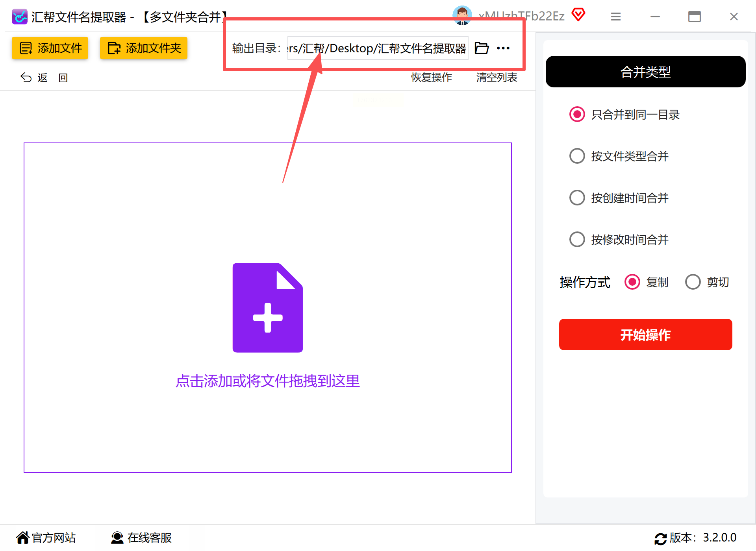Select 按修改时间合并 radio option
This screenshot has height=551, width=756.
point(577,239)
